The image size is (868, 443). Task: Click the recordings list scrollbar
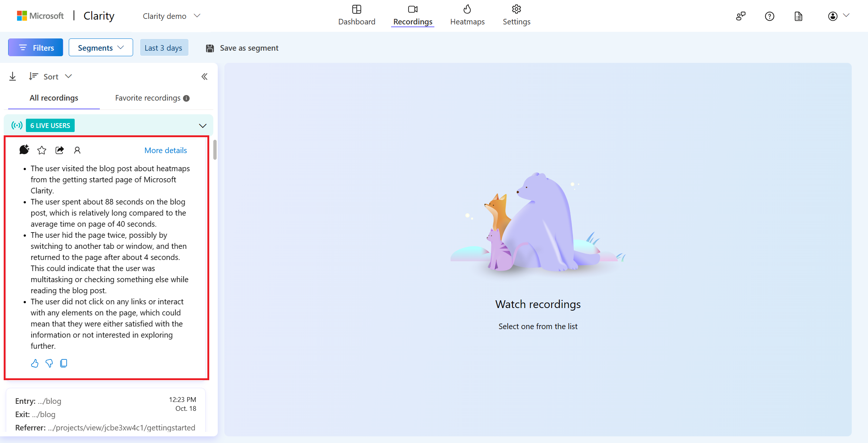point(215,150)
